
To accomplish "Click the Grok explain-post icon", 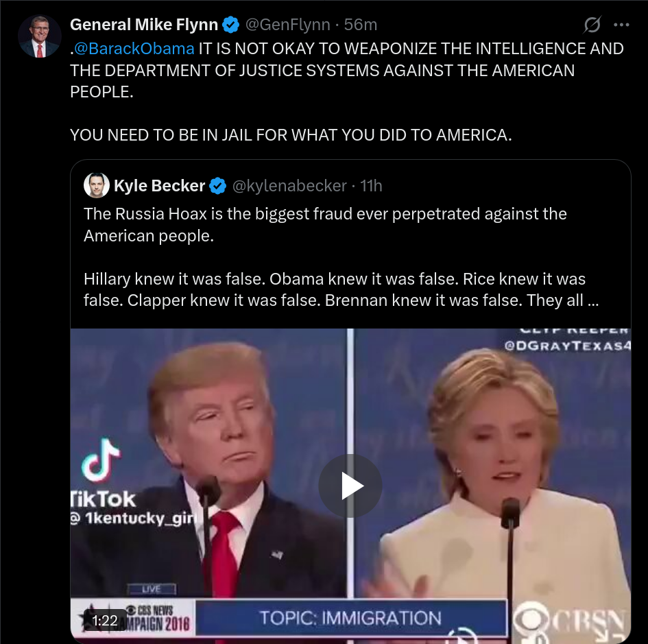I will (592, 25).
